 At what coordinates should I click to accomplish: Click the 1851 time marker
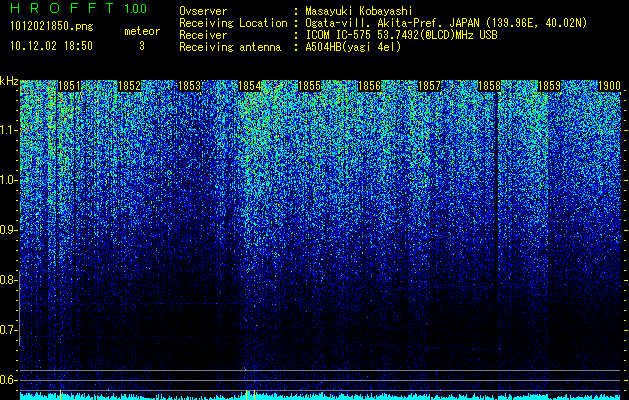69,86
